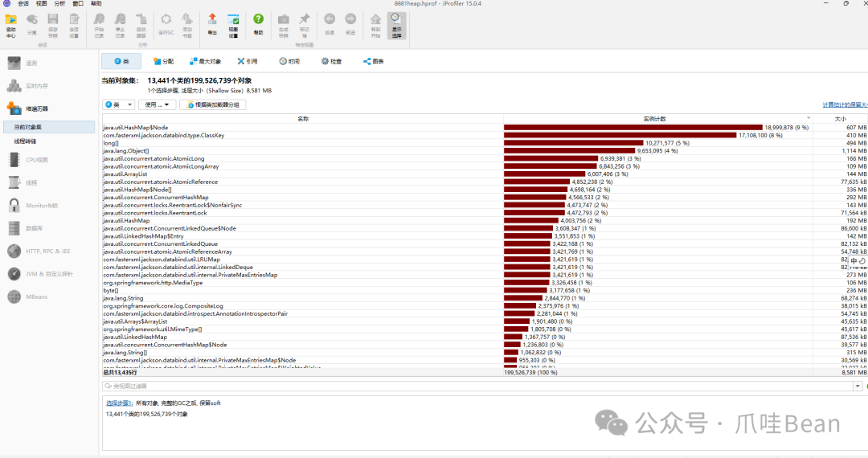Switch to the 时间 time view tab
Screen dimensions: 868x458
(289, 61)
